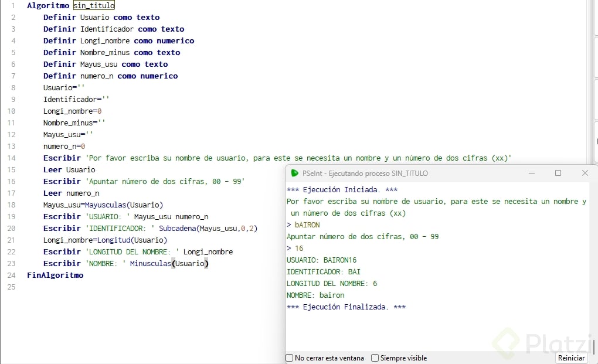Click 'Definir Nombre_minus como texto' line

coord(112,53)
